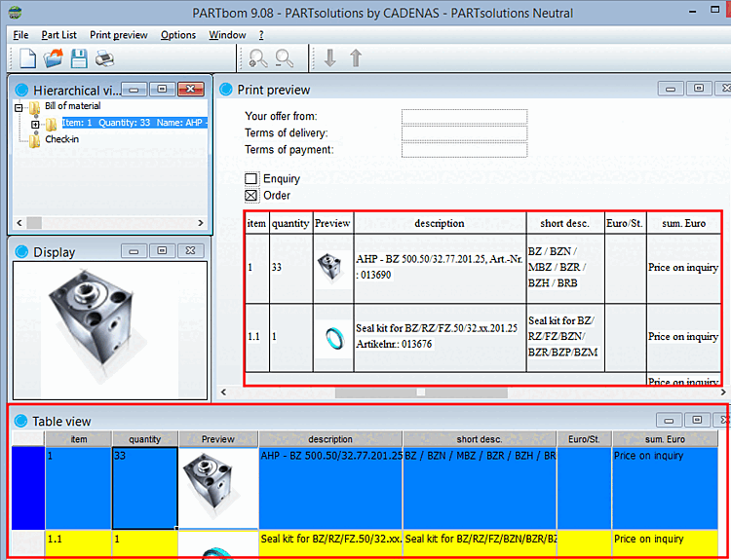Expand the Item 1 tree node
Screen dimensions: 731x560
(x=35, y=125)
